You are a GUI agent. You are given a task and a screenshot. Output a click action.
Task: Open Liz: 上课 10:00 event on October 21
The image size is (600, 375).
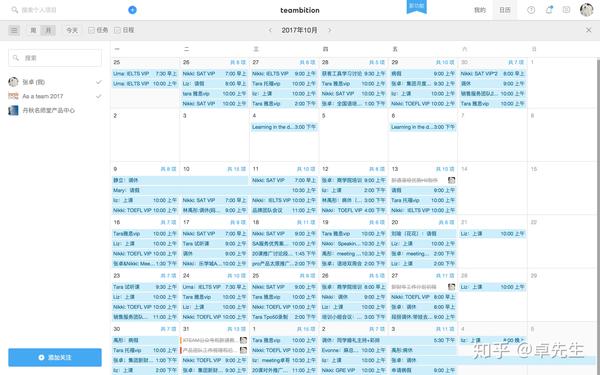[x=492, y=233]
